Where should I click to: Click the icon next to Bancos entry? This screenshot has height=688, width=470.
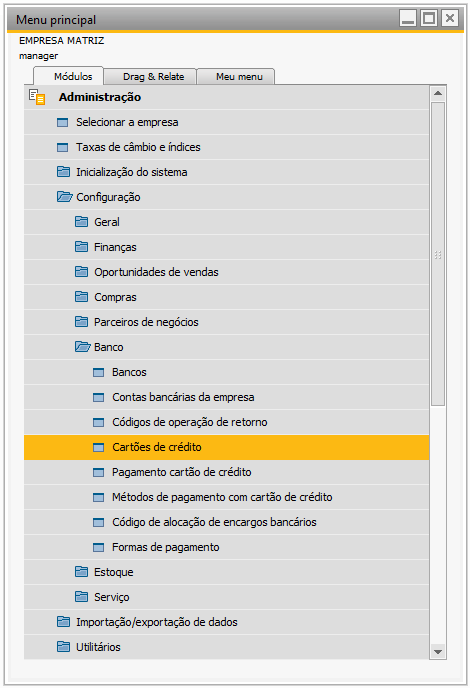click(x=99, y=373)
